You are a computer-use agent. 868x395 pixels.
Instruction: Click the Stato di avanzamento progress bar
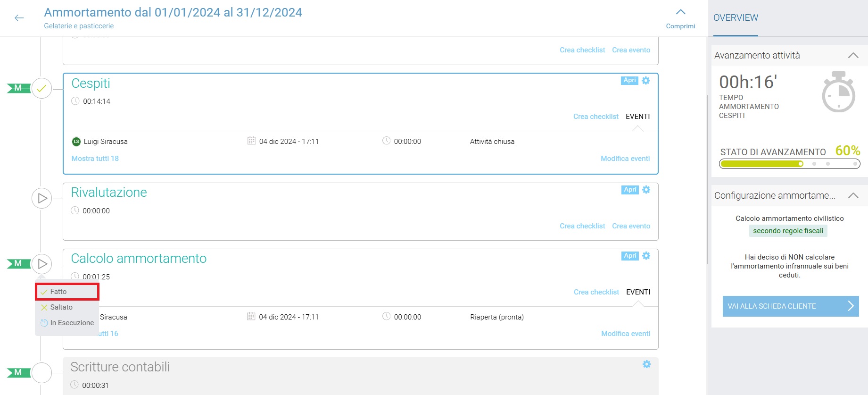tap(790, 164)
